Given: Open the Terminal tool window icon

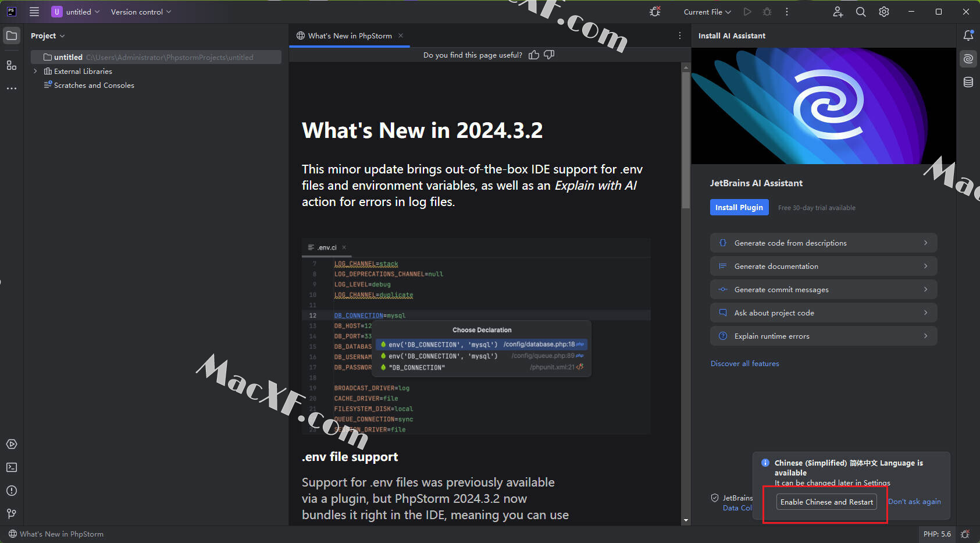Looking at the screenshot, I should click(x=12, y=467).
